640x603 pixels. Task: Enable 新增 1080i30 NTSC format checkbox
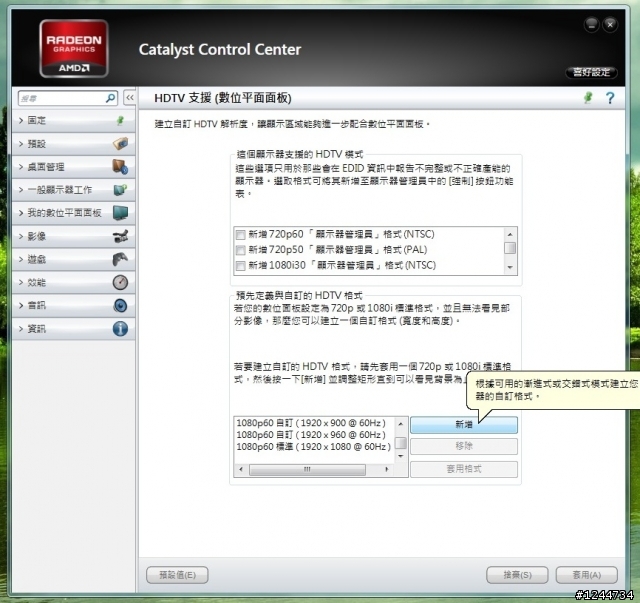click(x=240, y=266)
